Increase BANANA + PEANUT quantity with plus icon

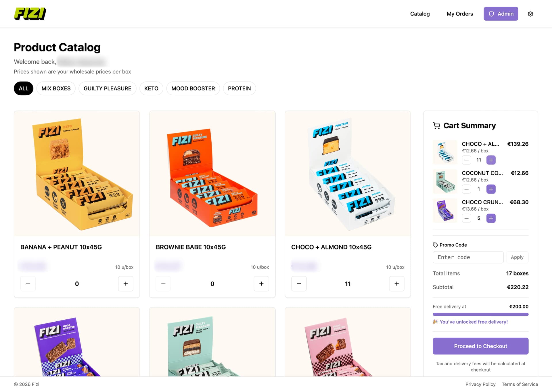(x=126, y=284)
